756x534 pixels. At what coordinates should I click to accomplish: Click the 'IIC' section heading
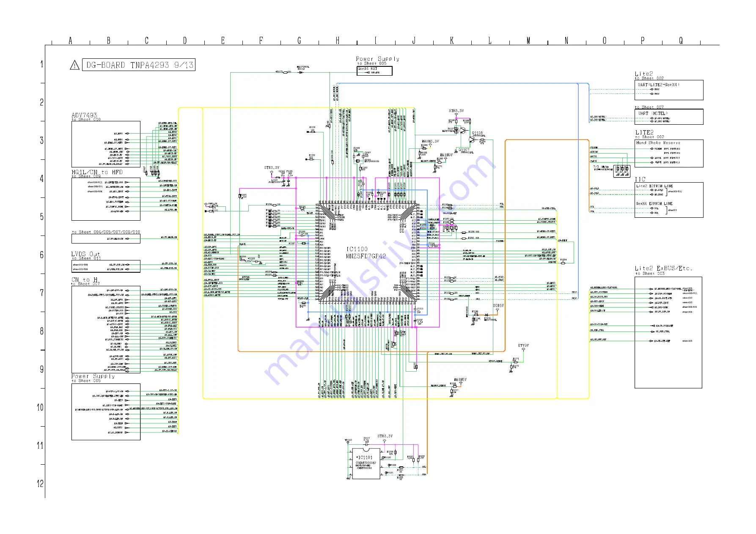[x=640, y=179]
